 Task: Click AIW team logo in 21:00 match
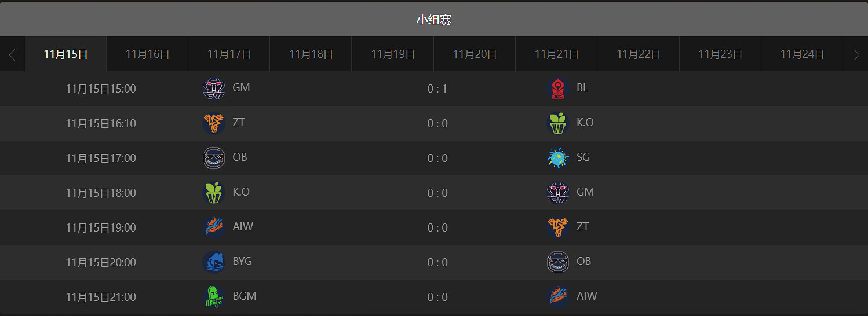pos(558,297)
